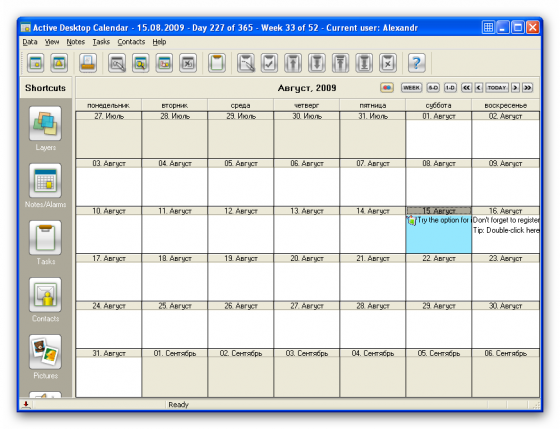This screenshot has width=560, height=429.
Task: Click the понедельник column header
Action: point(109,105)
